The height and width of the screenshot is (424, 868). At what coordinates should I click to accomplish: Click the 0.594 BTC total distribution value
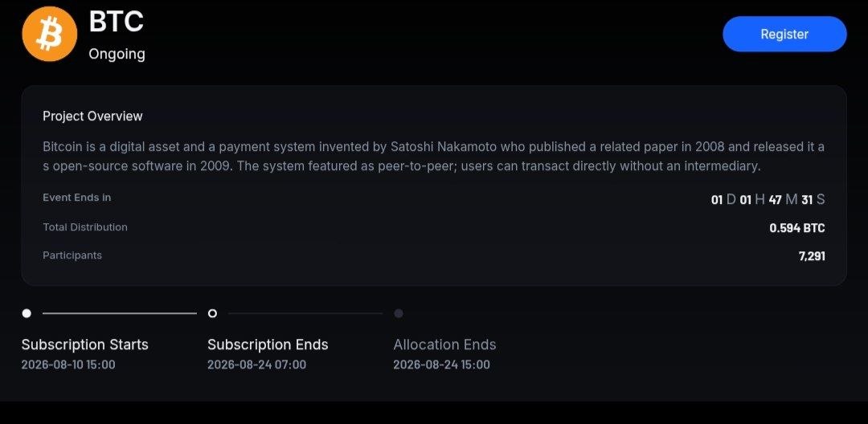point(797,228)
